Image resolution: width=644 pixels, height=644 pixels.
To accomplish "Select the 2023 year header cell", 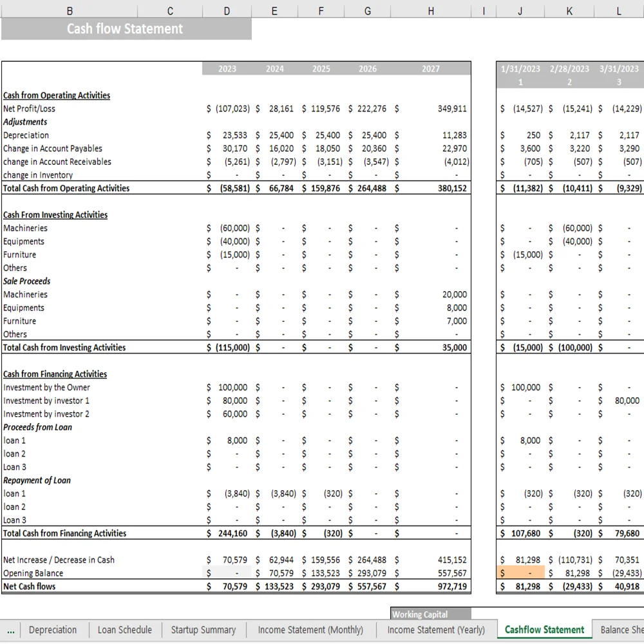I will (227, 68).
